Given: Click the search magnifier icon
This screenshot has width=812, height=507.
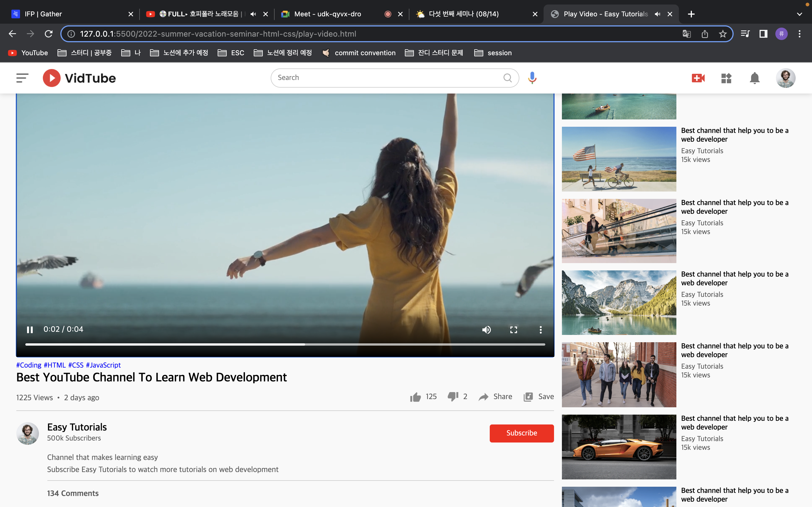Looking at the screenshot, I should 507,78.
